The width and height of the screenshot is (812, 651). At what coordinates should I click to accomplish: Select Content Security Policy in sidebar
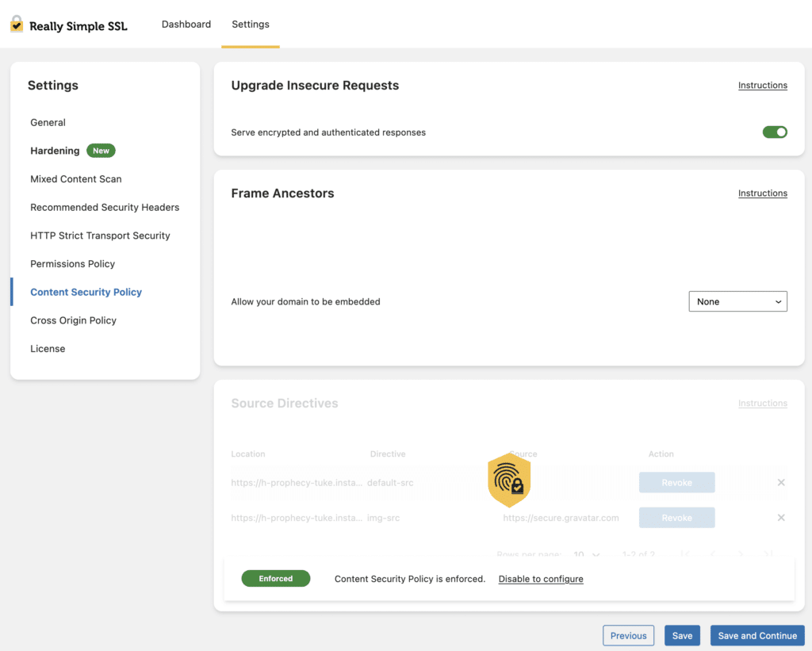(x=86, y=292)
